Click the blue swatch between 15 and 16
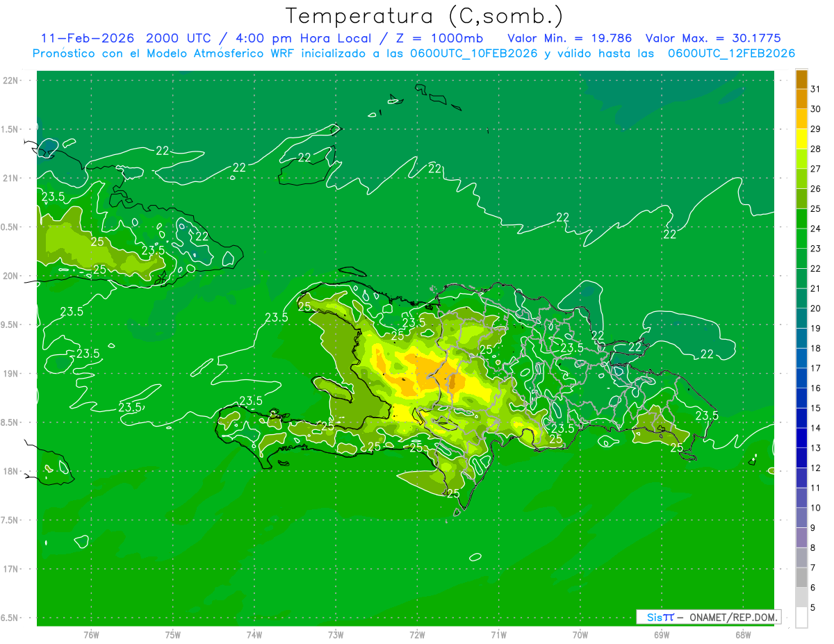 801,398
